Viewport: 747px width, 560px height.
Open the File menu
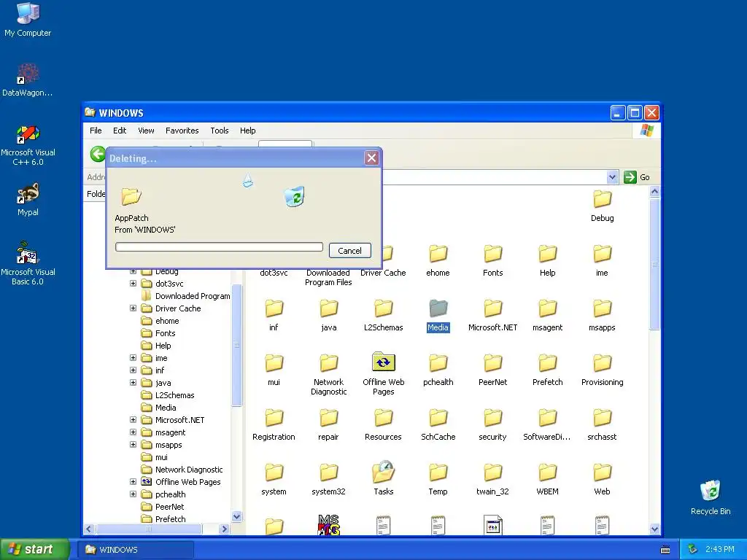coord(96,131)
